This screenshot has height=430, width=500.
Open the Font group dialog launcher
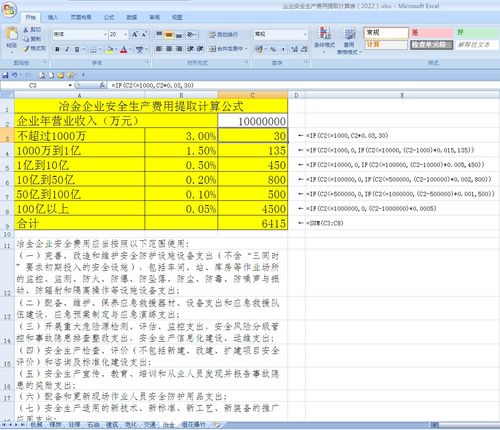[147, 62]
